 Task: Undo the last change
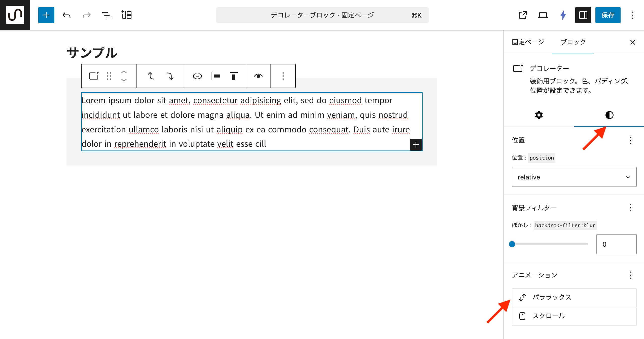point(66,15)
